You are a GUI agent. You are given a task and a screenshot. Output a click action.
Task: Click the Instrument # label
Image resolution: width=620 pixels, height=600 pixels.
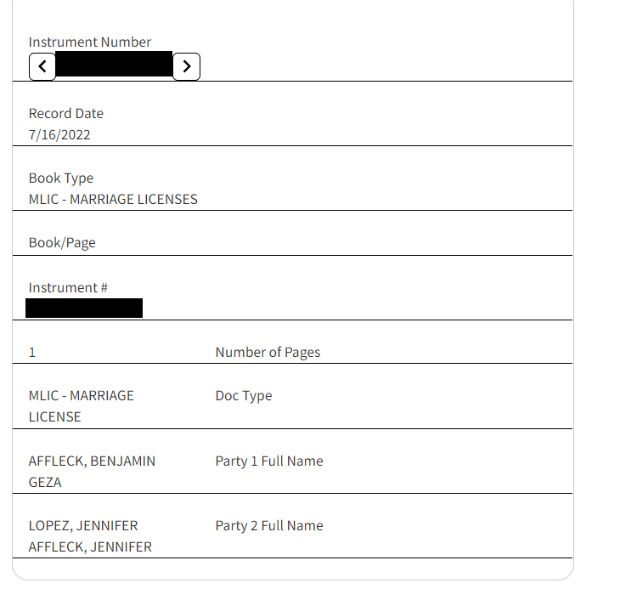68,287
